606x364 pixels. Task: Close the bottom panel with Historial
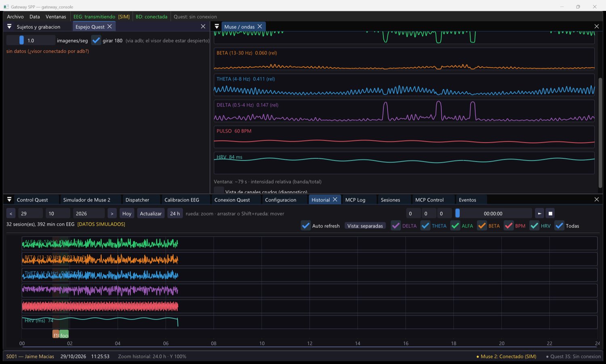point(597,200)
